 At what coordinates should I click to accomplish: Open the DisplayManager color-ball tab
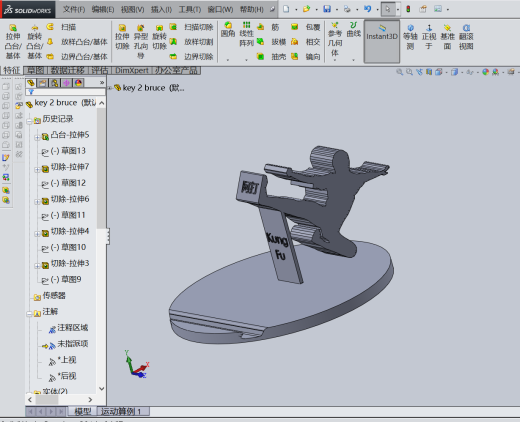point(78,83)
